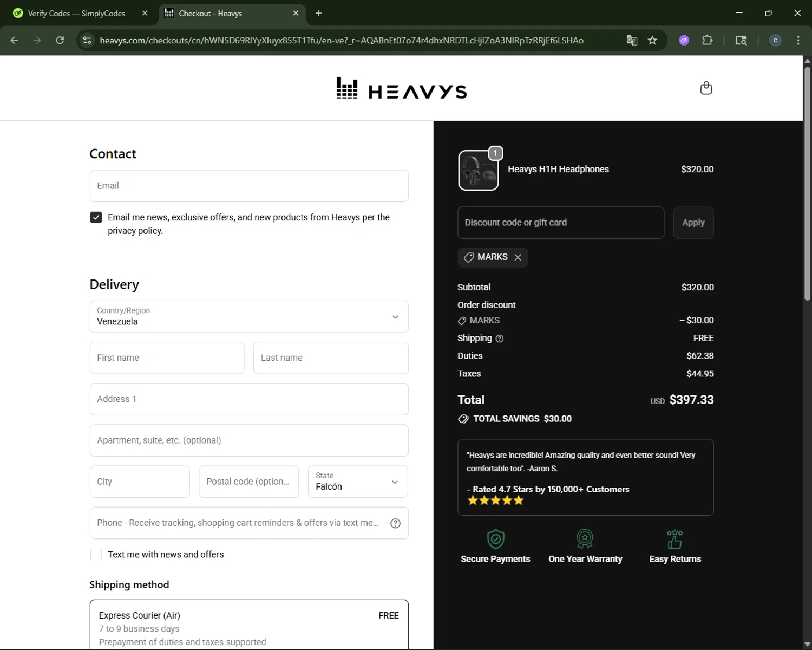
Task: Remove the MARKS discount code tag
Action: coord(518,257)
